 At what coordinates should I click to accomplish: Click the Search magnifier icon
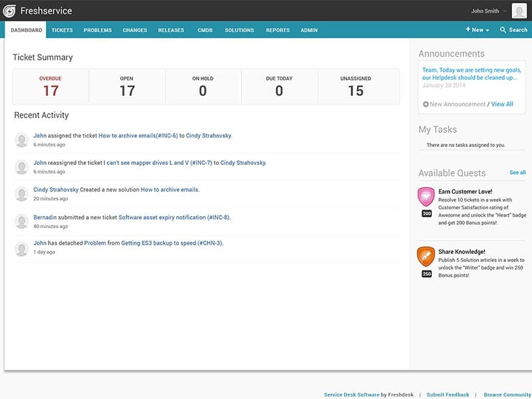[x=503, y=30]
